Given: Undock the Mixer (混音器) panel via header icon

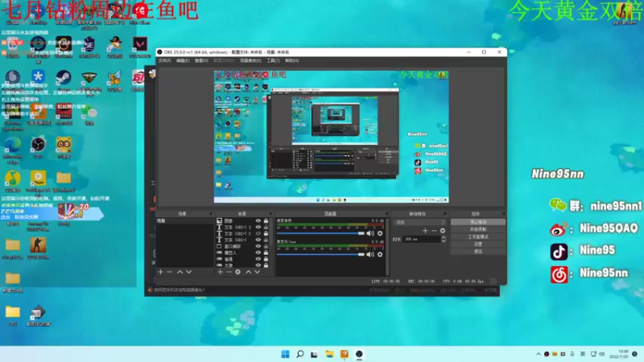Looking at the screenshot, I should tap(387, 214).
